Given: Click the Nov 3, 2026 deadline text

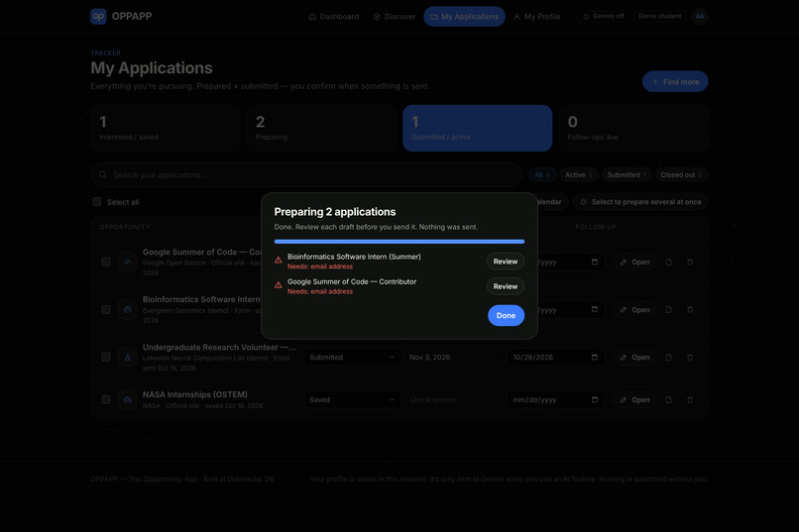Looking at the screenshot, I should 429,358.
